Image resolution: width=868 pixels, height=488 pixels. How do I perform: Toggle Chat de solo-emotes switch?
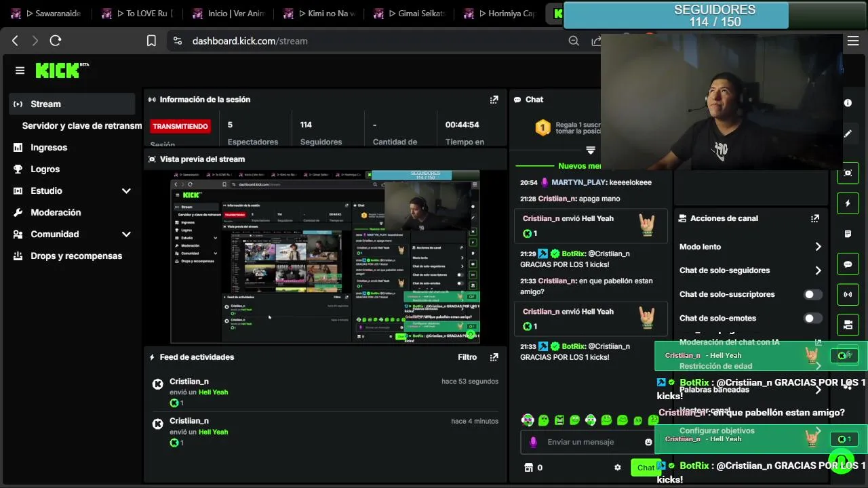click(812, 318)
